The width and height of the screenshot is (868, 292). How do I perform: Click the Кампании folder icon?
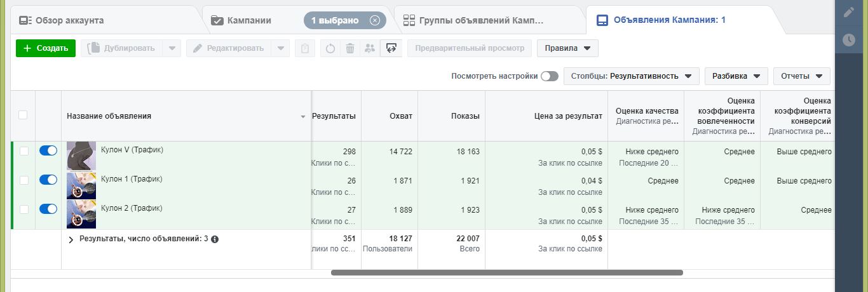pyautogui.click(x=217, y=20)
